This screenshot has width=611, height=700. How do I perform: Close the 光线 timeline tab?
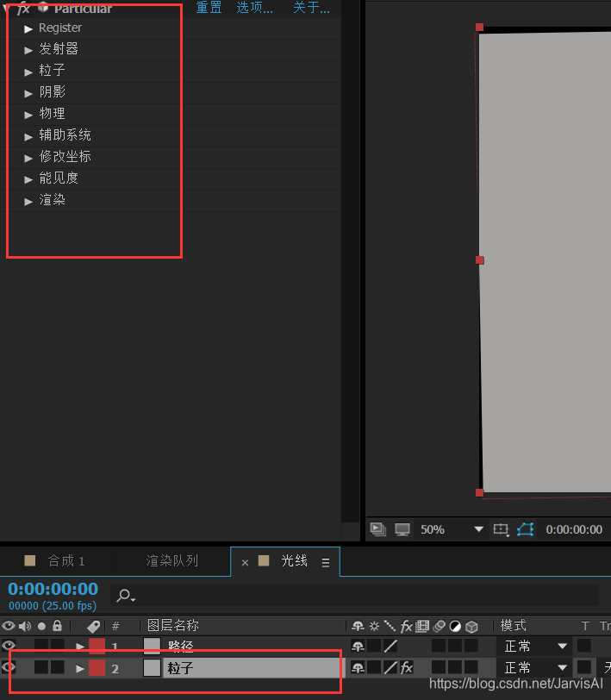tap(245, 562)
